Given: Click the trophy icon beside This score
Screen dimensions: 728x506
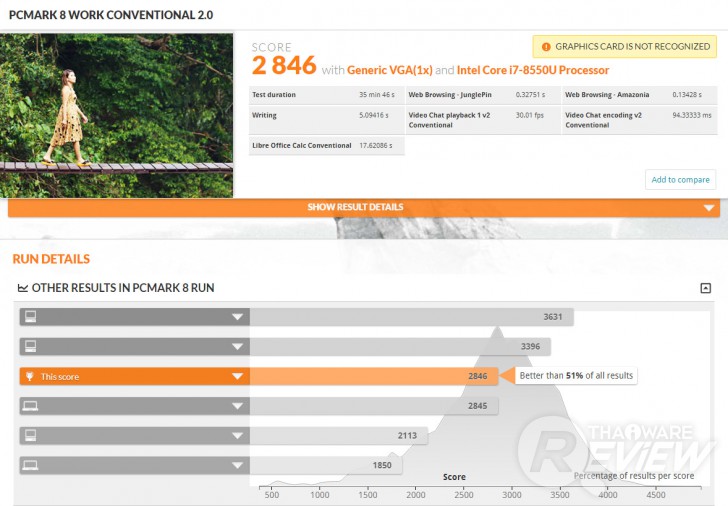Looking at the screenshot, I should 30,376.
